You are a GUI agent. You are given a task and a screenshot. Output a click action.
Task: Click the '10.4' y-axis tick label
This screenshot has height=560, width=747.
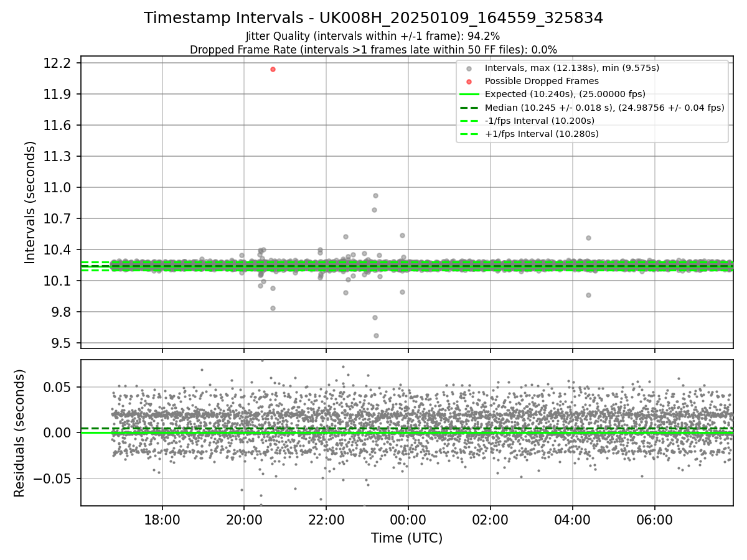point(59,250)
